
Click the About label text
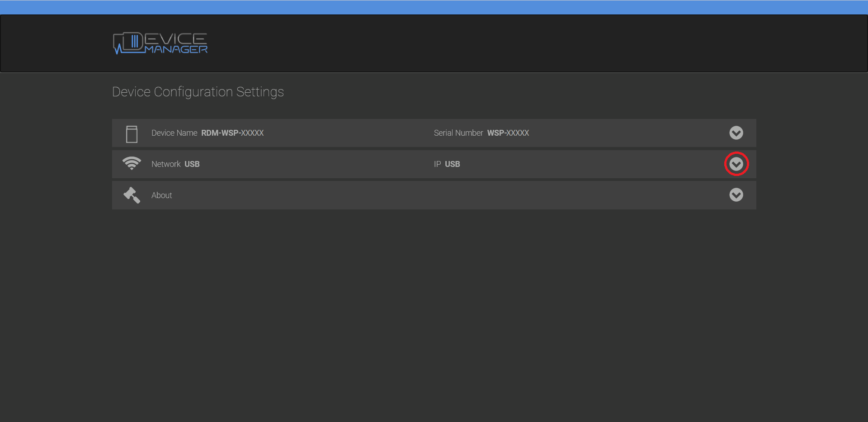click(x=161, y=195)
